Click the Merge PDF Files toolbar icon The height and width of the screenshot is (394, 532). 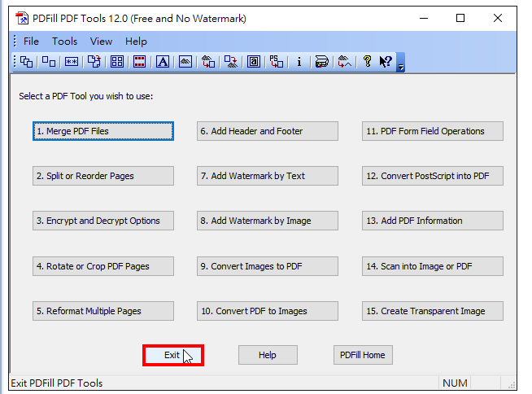click(27, 62)
